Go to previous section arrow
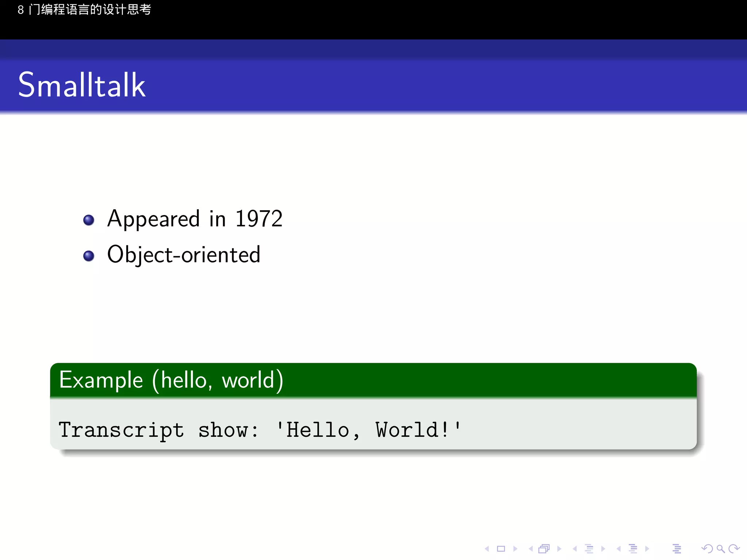Screen dimensions: 747x560 [619, 549]
